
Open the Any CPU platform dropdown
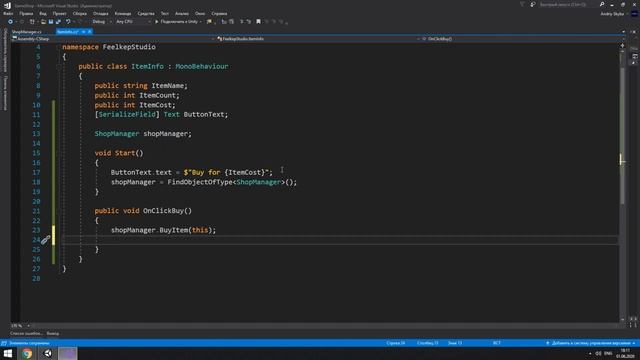(x=133, y=22)
